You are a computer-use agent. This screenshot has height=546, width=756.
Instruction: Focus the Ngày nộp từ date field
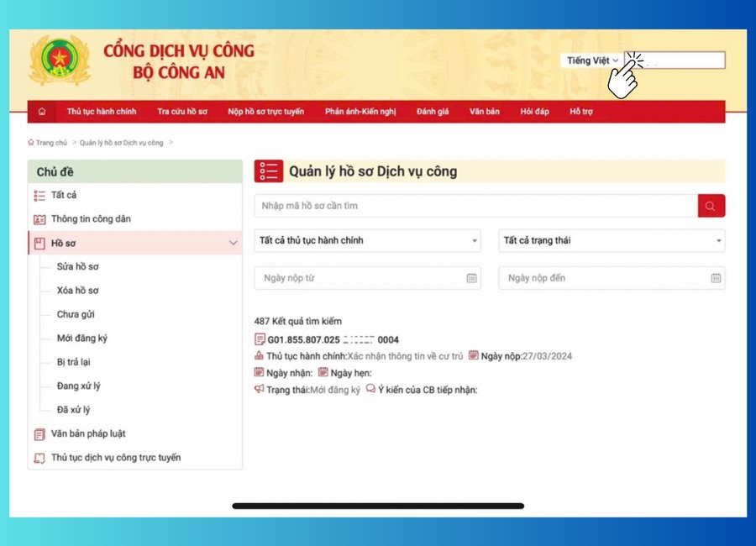367,278
